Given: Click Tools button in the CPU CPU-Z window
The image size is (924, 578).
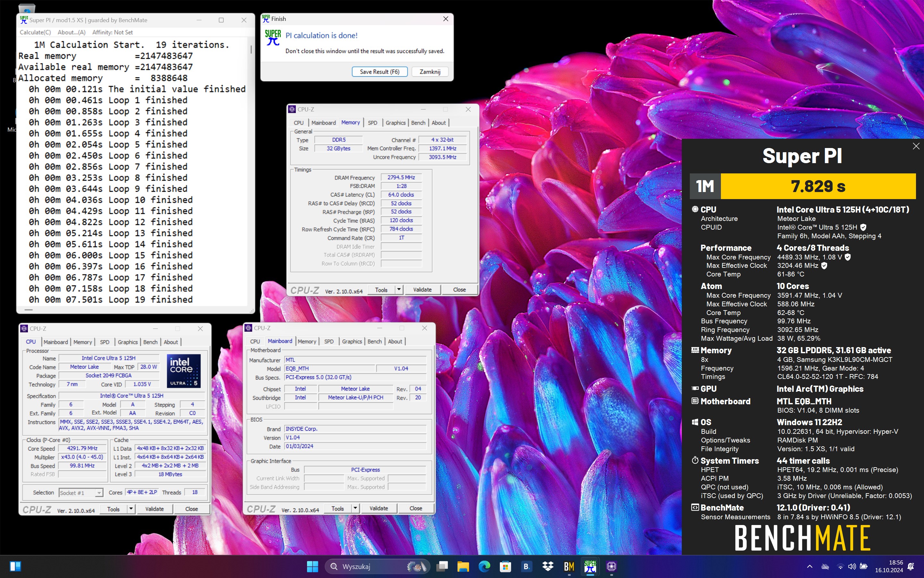Looking at the screenshot, I should click(x=113, y=509).
